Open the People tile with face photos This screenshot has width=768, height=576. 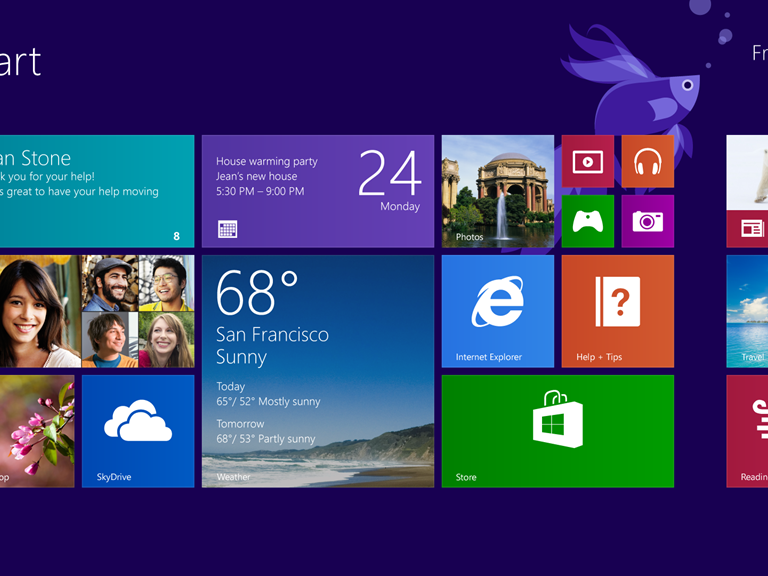(x=97, y=311)
